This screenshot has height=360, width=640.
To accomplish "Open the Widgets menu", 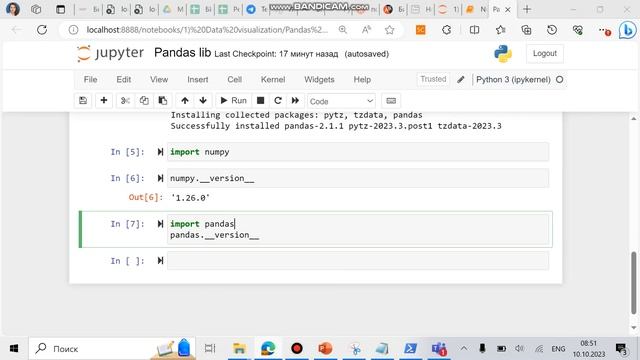I will click(319, 80).
